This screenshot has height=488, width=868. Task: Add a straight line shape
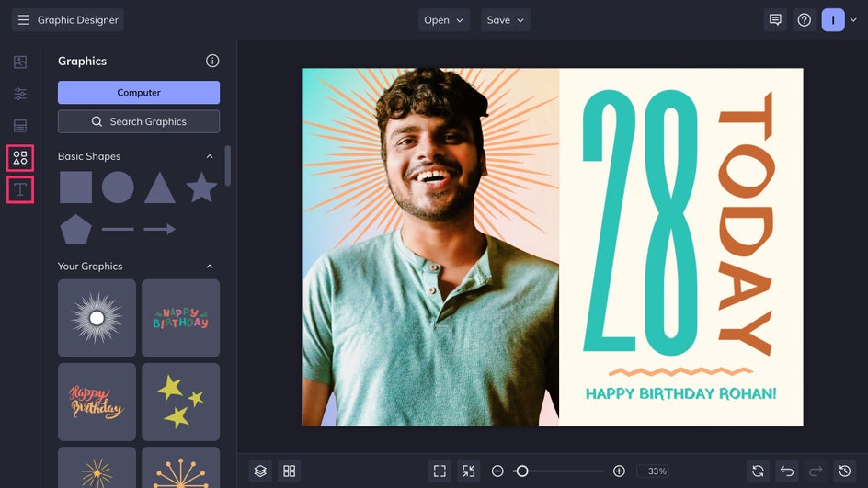[118, 229]
